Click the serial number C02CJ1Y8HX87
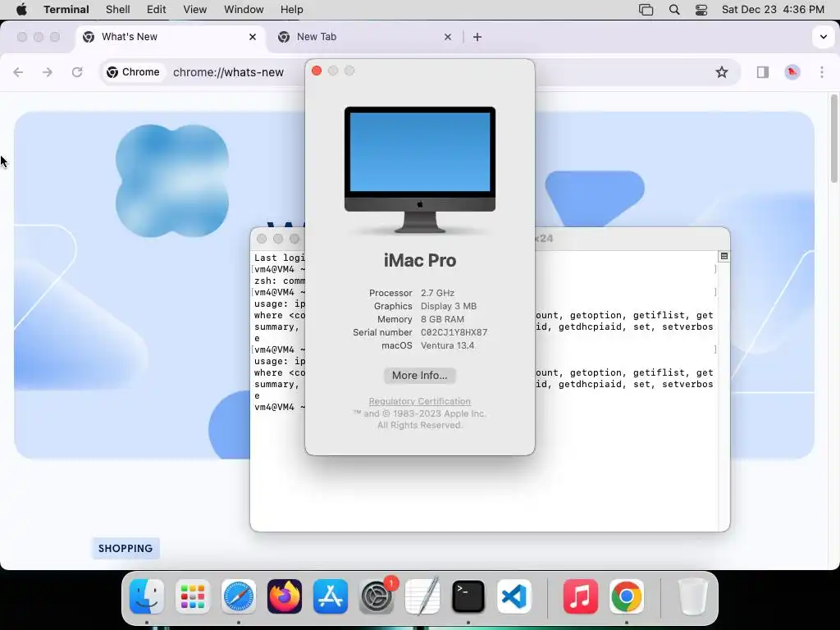This screenshot has height=630, width=840. pos(454,333)
